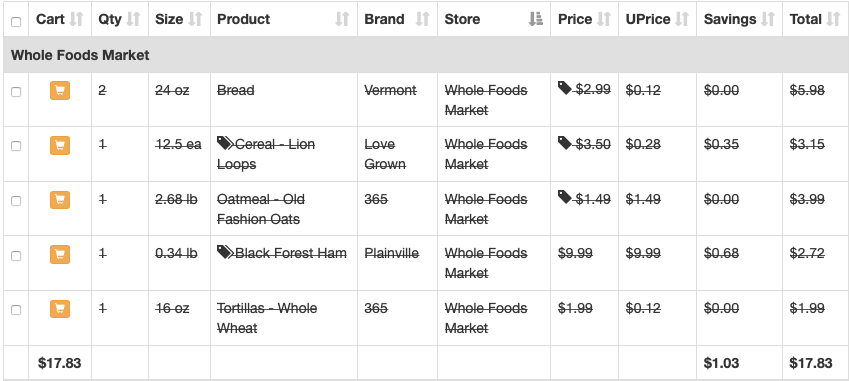The width and height of the screenshot is (849, 381).
Task: Tick the checkbox for the Bread row
Action: pos(16,92)
